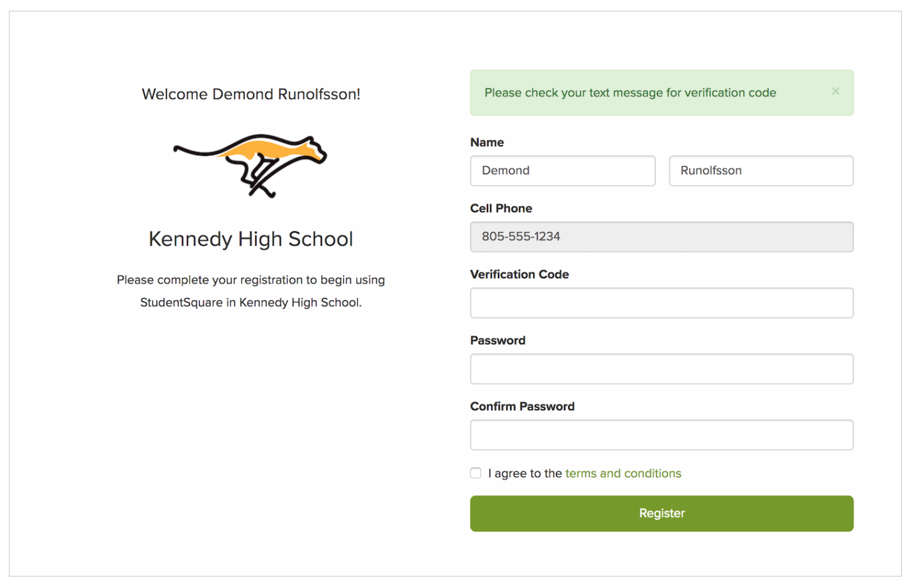Click the Password label text
The width and height of the screenshot is (912, 588).
coord(497,340)
